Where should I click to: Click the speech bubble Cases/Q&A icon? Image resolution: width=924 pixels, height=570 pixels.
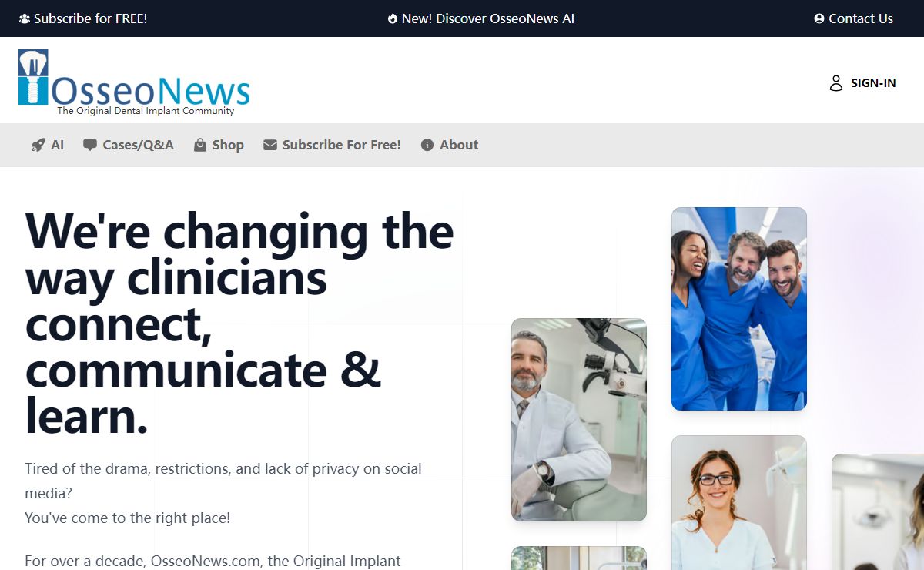90,145
